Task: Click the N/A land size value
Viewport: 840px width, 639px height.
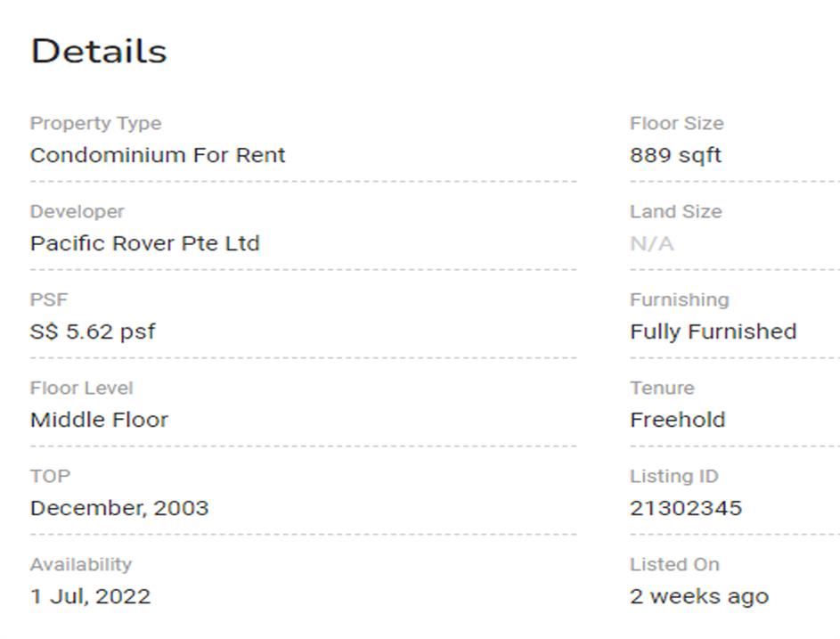Action: click(x=651, y=243)
